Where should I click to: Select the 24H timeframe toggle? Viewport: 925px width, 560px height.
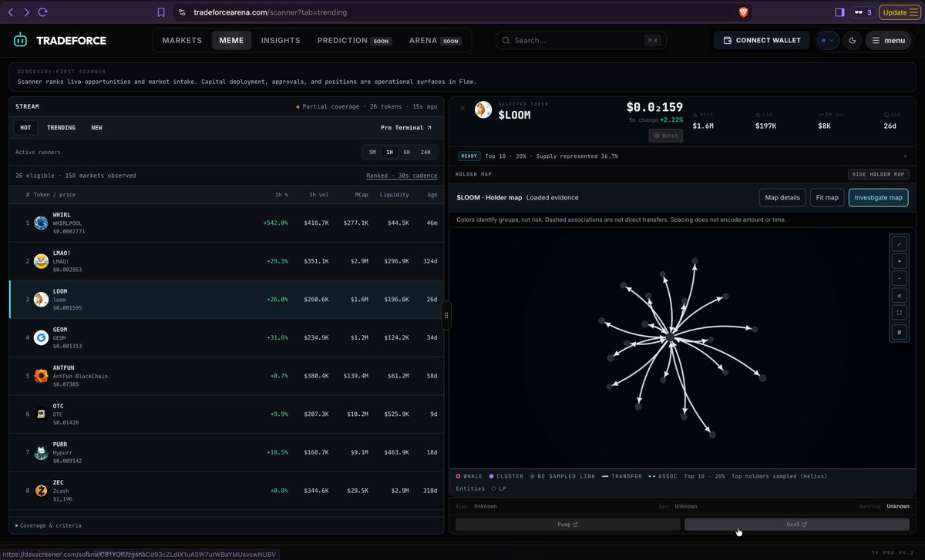click(425, 153)
